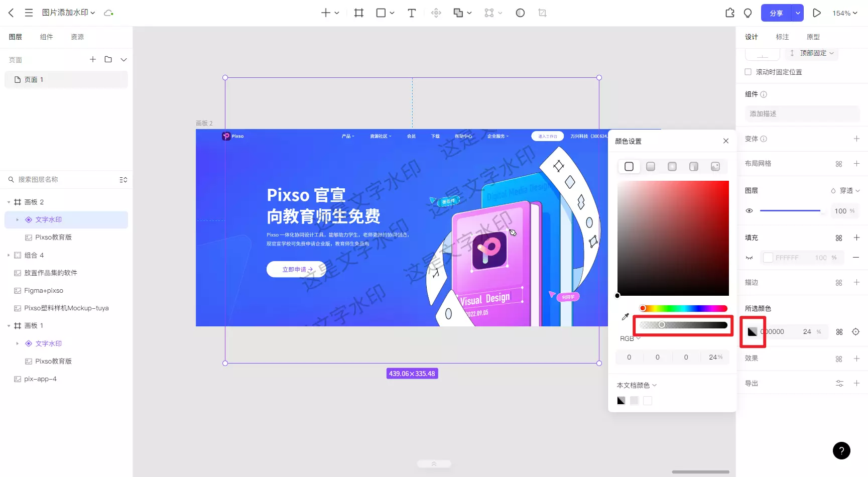
Task: Add an effect with 效果 plus icon
Action: [x=856, y=359]
